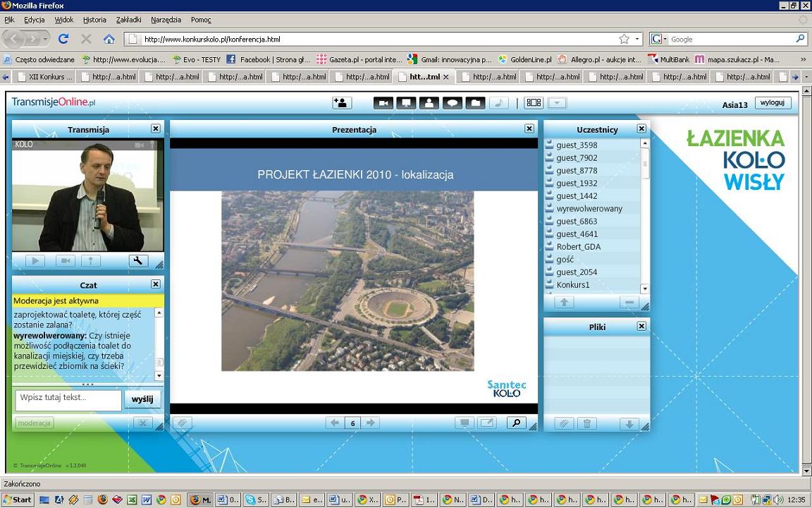Click the Skype taskbar button
812x508 pixels.
click(x=256, y=500)
